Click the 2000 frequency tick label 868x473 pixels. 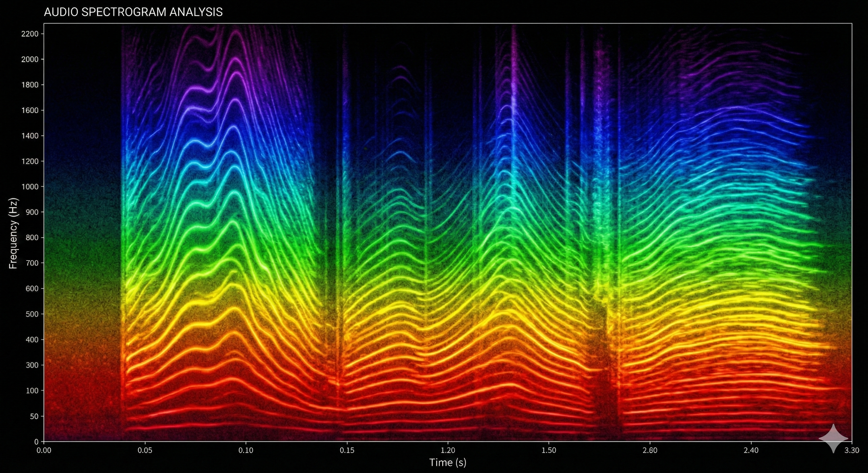30,59
